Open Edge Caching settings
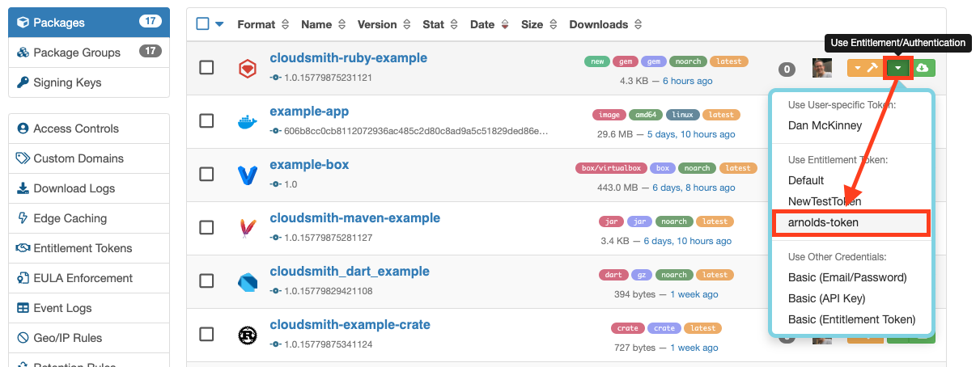The height and width of the screenshot is (367, 980). [x=89, y=218]
